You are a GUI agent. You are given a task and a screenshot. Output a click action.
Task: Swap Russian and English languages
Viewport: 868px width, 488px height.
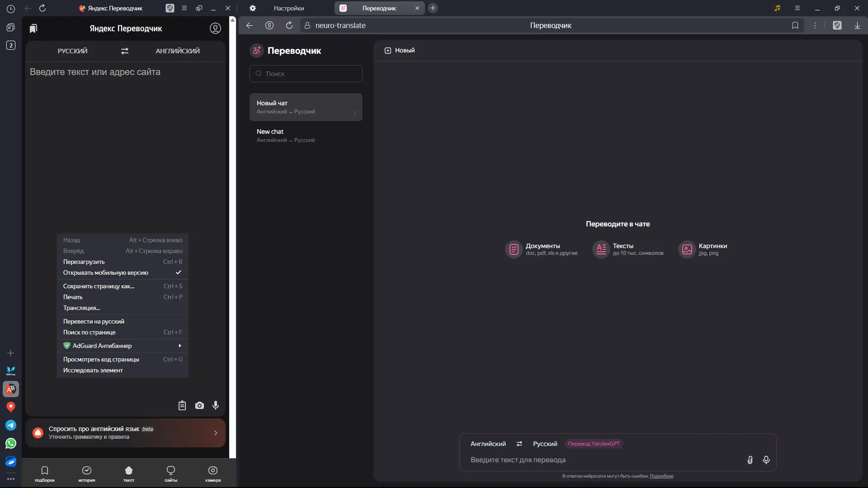(125, 51)
